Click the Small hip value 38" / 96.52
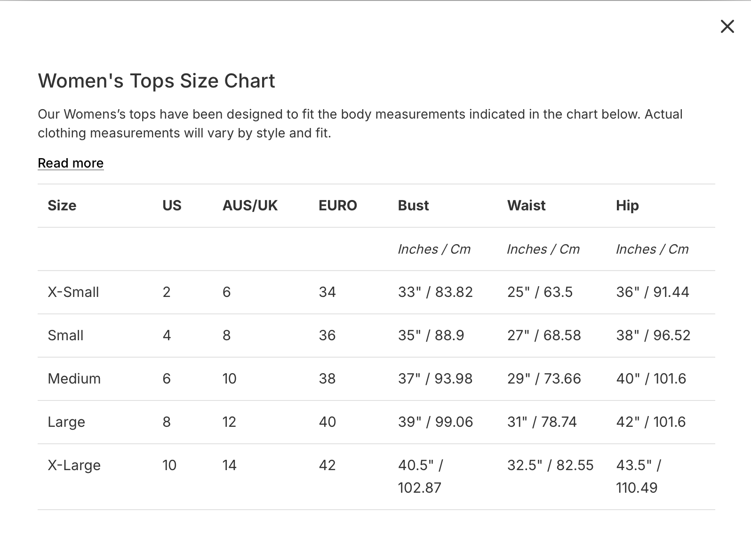Viewport: 751px width, 560px height. pos(653,336)
